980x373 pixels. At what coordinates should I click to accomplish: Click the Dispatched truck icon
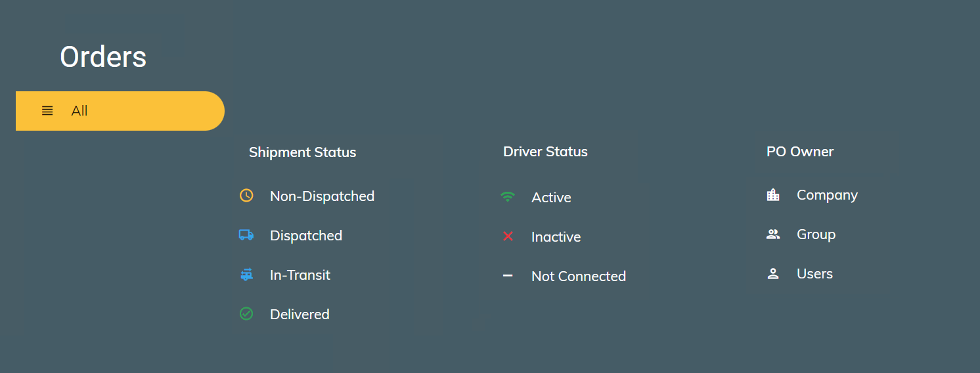(x=246, y=235)
